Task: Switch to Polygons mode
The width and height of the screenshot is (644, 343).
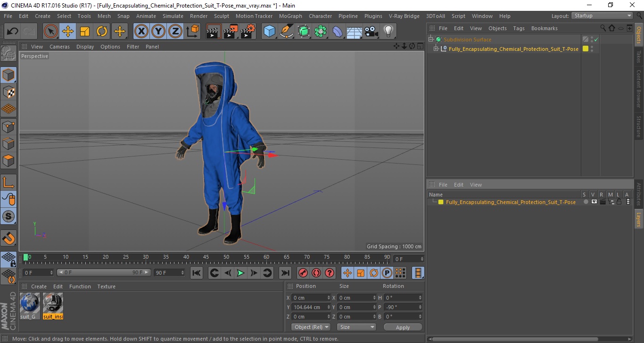Action: tap(8, 161)
